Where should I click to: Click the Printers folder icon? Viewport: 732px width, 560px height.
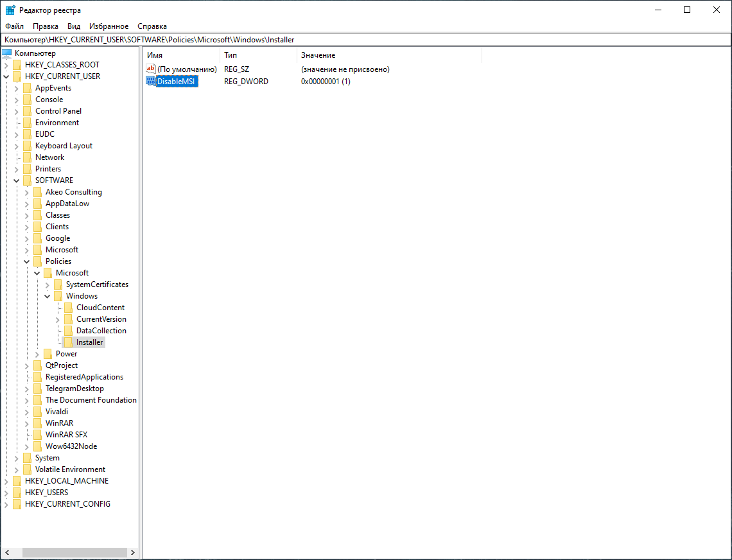point(28,169)
